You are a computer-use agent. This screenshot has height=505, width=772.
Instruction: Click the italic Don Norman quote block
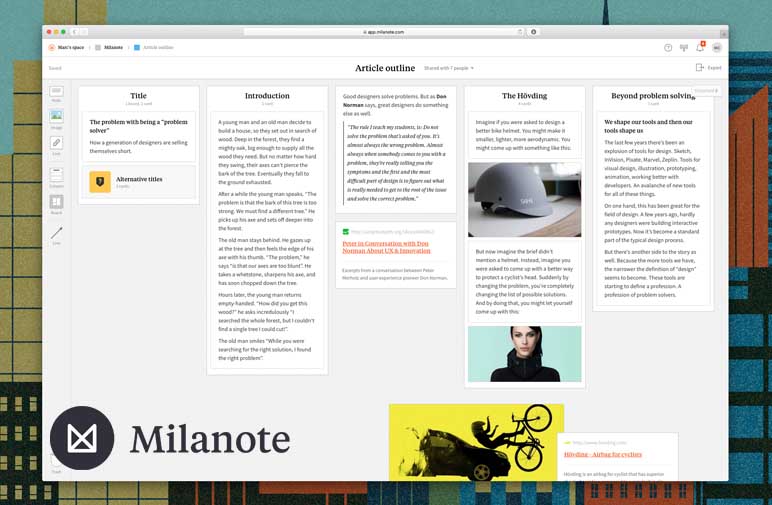396,163
